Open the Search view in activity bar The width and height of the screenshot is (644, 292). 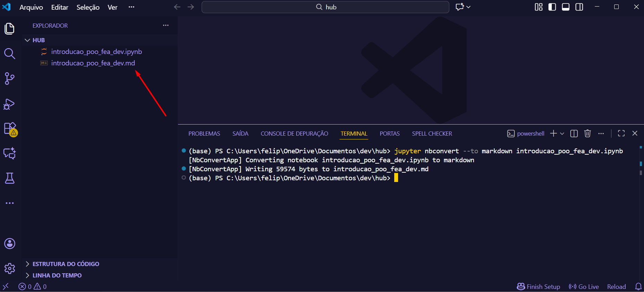point(9,54)
